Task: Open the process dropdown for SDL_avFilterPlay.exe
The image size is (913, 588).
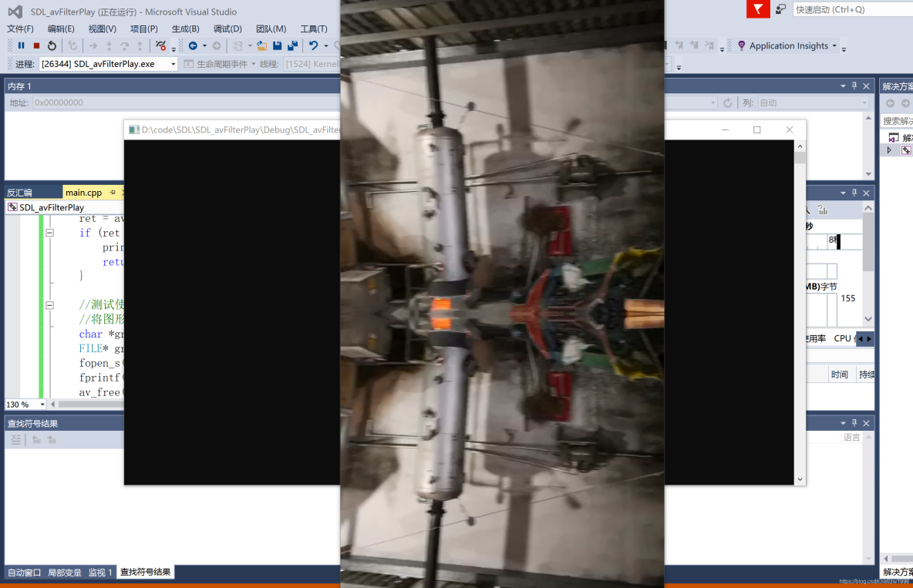Action: pos(173,64)
